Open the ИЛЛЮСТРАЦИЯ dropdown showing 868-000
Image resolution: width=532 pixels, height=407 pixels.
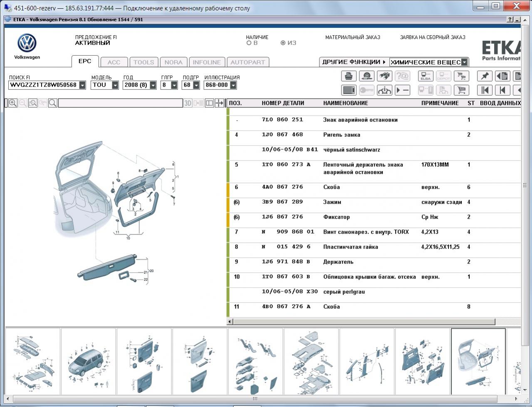(233, 85)
